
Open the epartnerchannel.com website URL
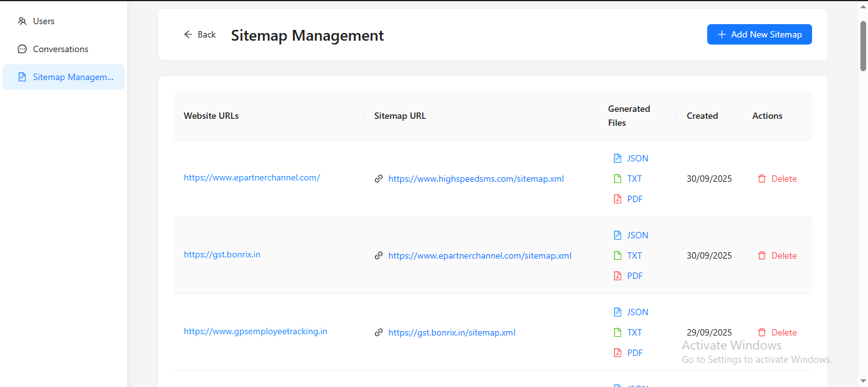pos(252,177)
